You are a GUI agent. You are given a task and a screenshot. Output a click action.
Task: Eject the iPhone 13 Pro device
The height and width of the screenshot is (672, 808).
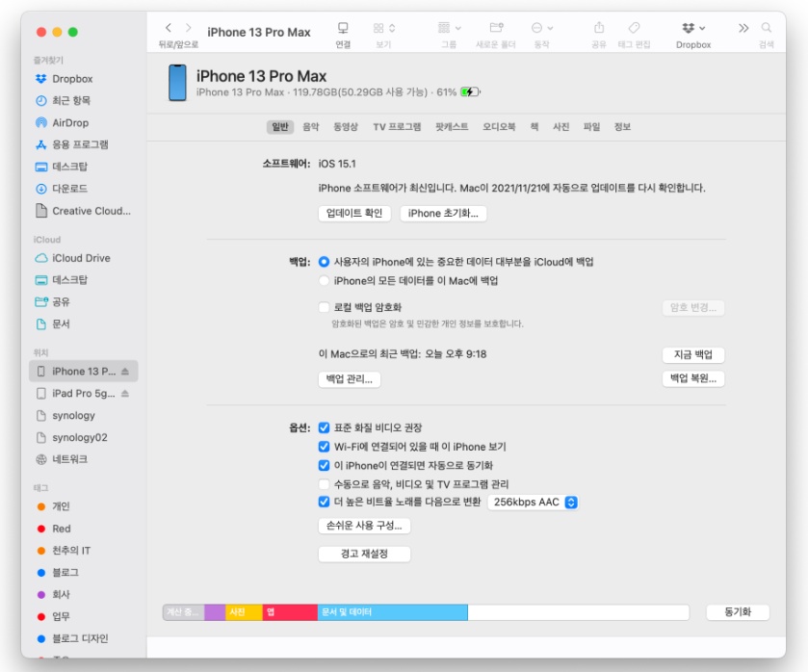click(125, 371)
